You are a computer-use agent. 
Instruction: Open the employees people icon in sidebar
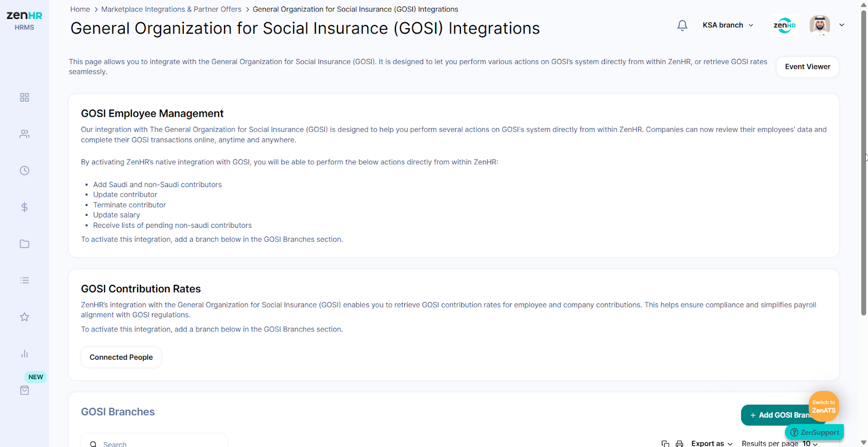24,134
